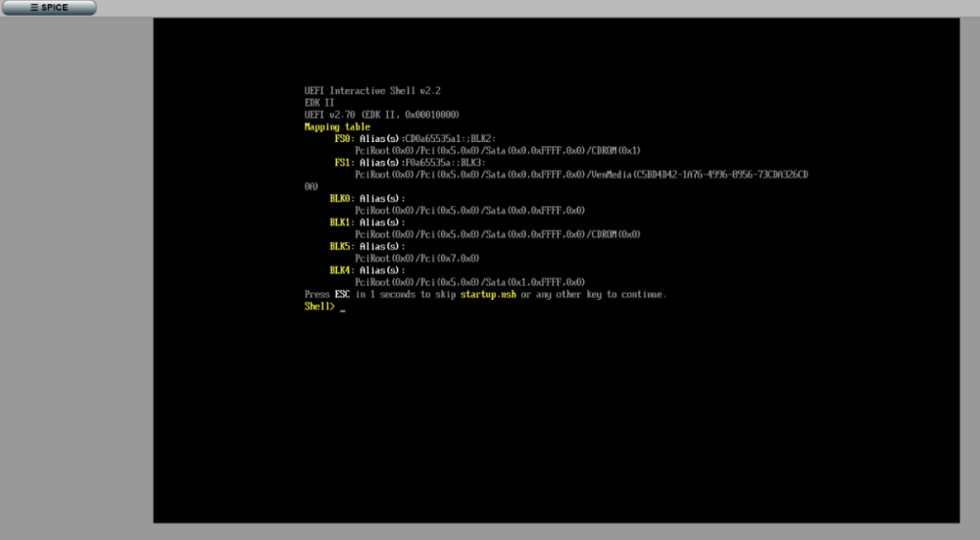Viewport: 980px width, 540px height.
Task: Click the BLK0: device label
Action: point(341,198)
